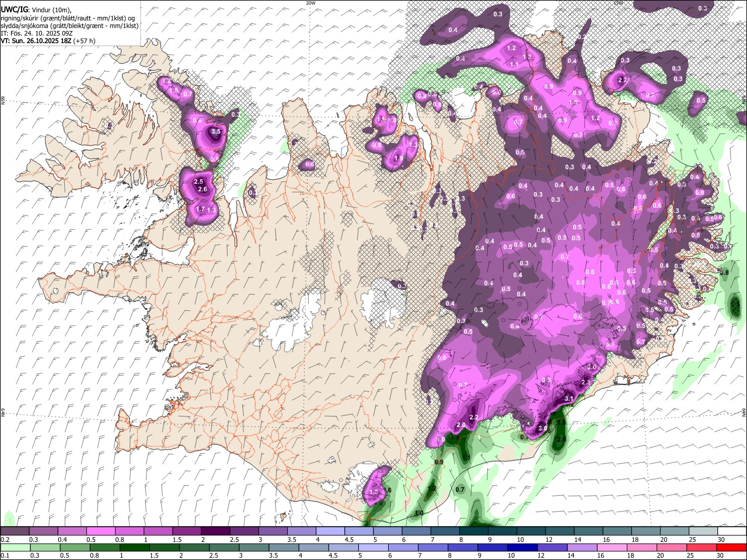
Task: Click the 0.1 label on lower scale
Action: tap(5, 555)
